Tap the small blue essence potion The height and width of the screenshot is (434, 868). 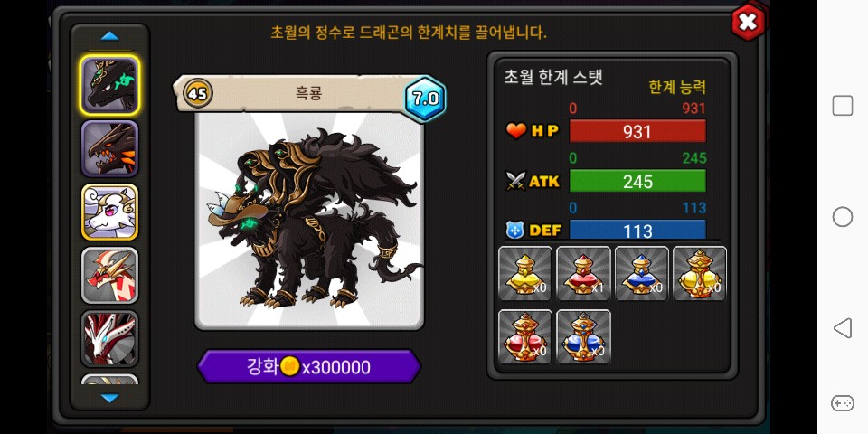coord(642,273)
